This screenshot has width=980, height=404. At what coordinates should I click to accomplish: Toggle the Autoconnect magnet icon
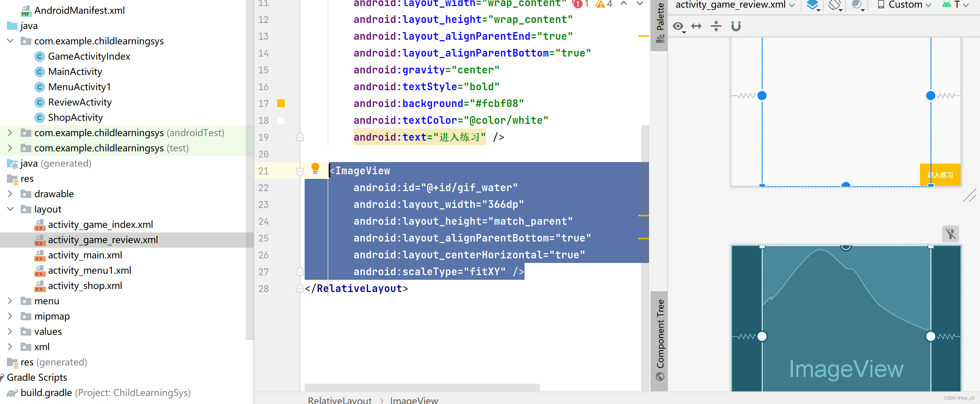point(736,26)
